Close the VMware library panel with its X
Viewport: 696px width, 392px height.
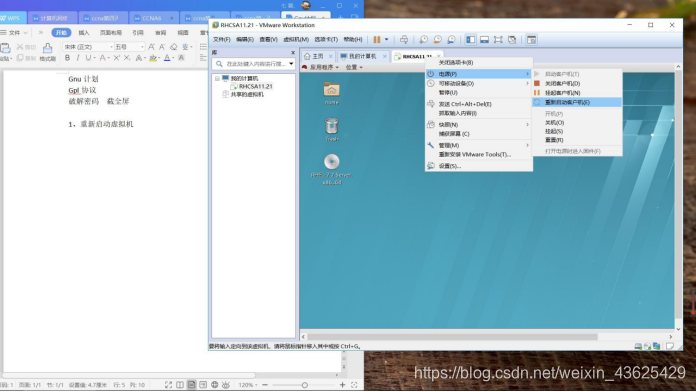(x=293, y=52)
